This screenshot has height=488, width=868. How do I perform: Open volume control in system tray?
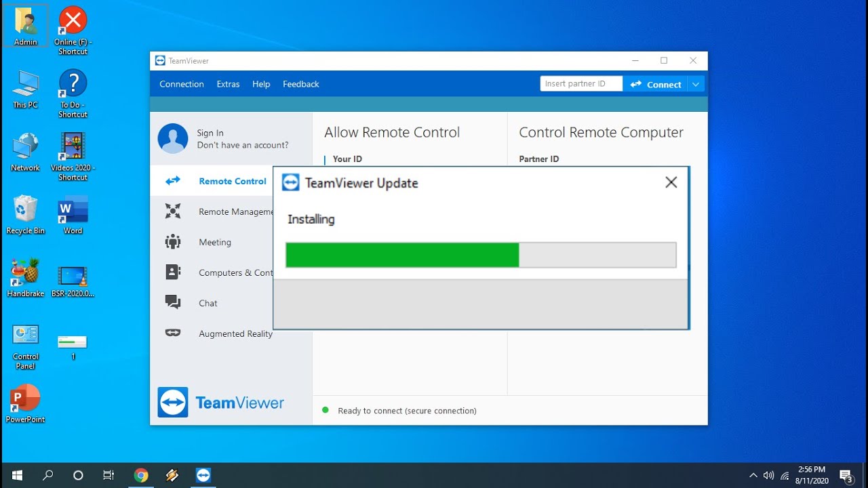coord(768,475)
